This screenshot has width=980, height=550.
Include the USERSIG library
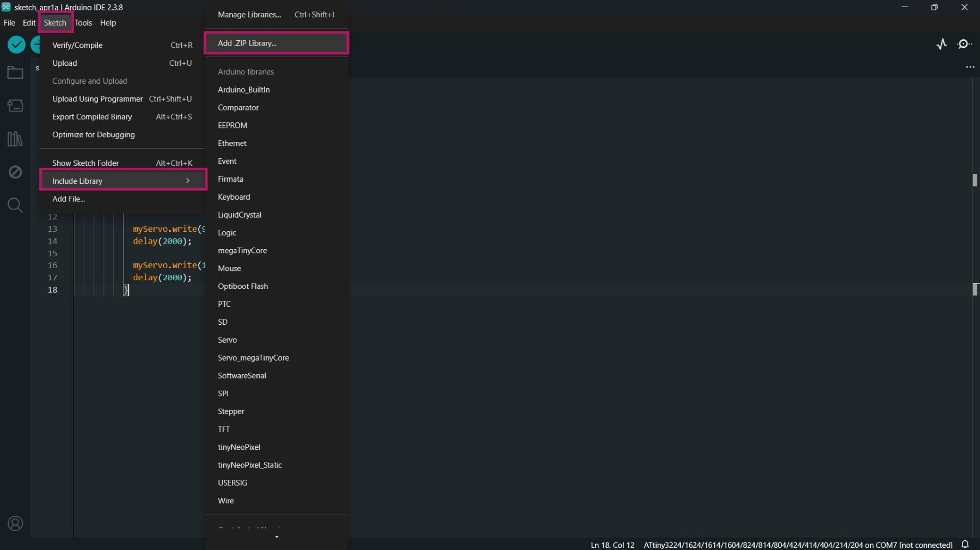(277, 483)
